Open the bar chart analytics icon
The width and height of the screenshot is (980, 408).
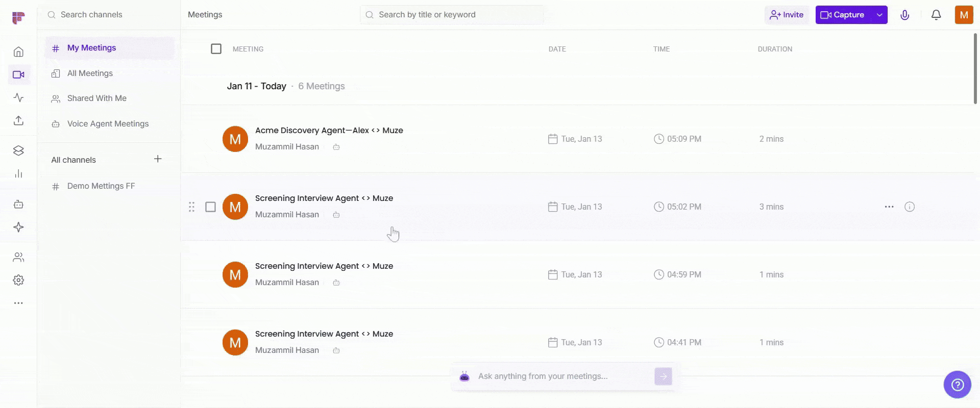click(x=18, y=174)
